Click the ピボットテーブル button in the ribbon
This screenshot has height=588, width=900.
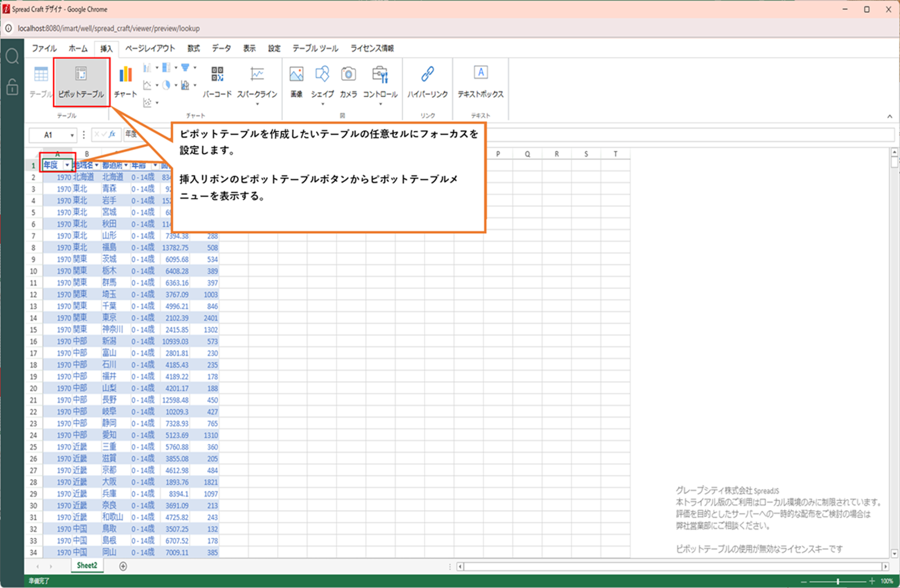(81, 81)
